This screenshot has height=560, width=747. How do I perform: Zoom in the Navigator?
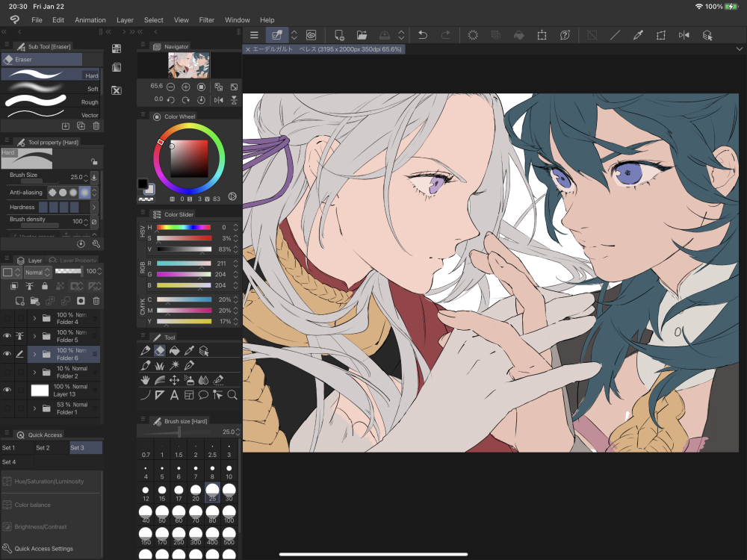pos(186,87)
